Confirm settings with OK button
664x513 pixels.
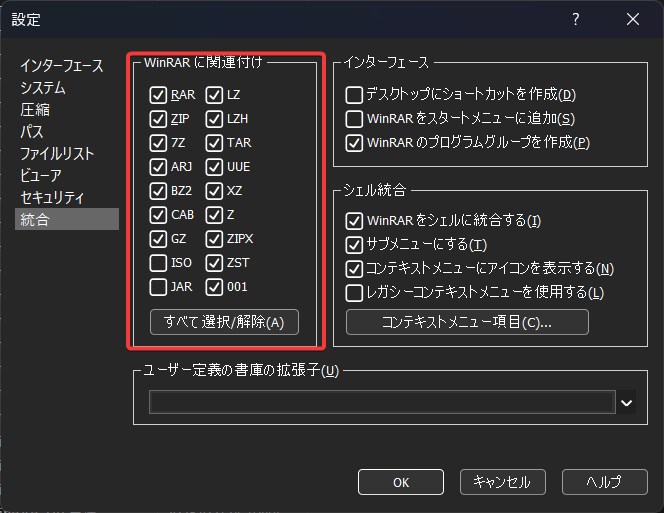point(401,482)
